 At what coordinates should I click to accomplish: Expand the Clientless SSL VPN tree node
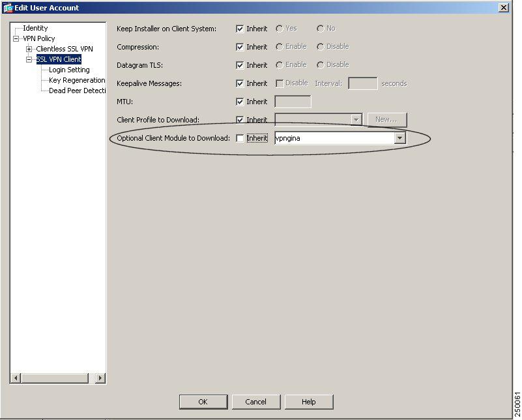(29, 49)
